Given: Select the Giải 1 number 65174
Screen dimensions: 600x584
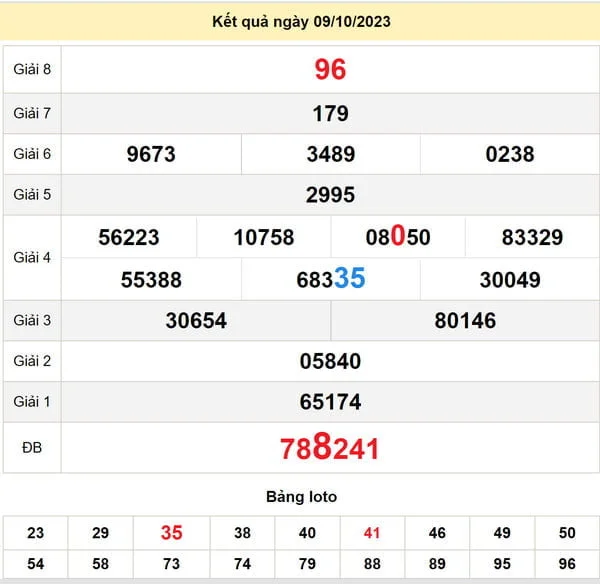Looking at the screenshot, I should pos(330,402).
